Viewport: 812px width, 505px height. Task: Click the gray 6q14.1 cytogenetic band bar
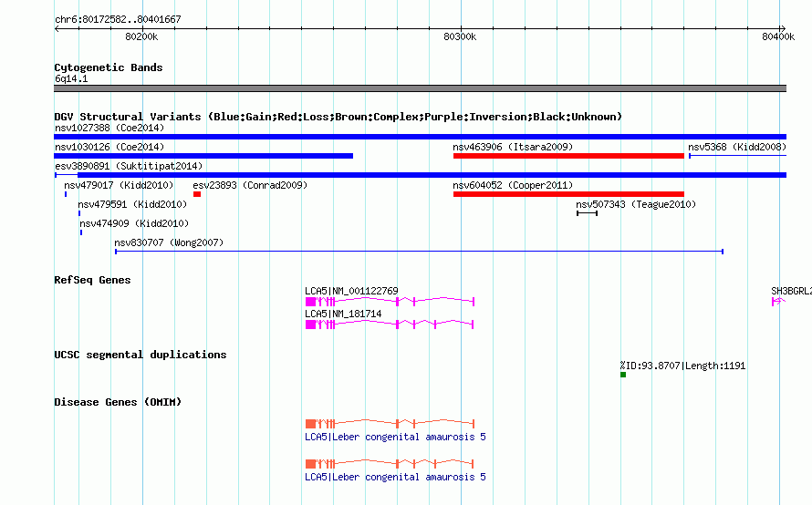pyautogui.click(x=420, y=88)
